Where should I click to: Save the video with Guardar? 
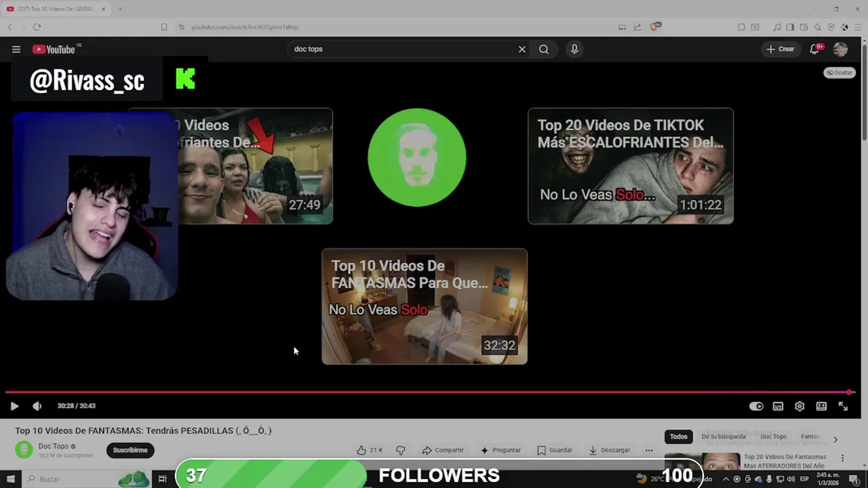click(x=554, y=450)
